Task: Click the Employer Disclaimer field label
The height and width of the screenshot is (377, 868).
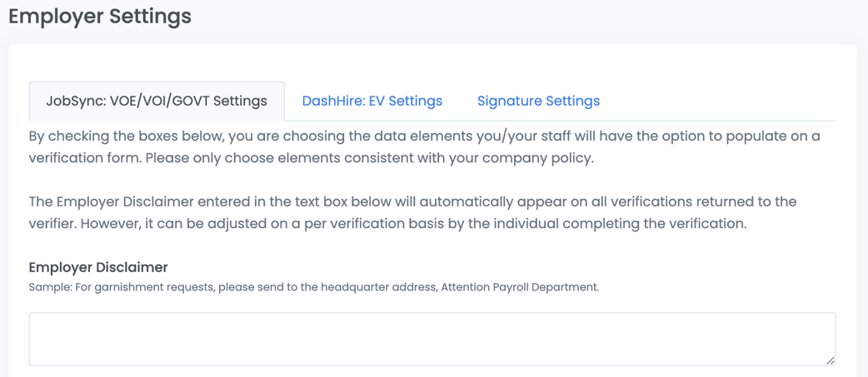Action: coord(98,267)
